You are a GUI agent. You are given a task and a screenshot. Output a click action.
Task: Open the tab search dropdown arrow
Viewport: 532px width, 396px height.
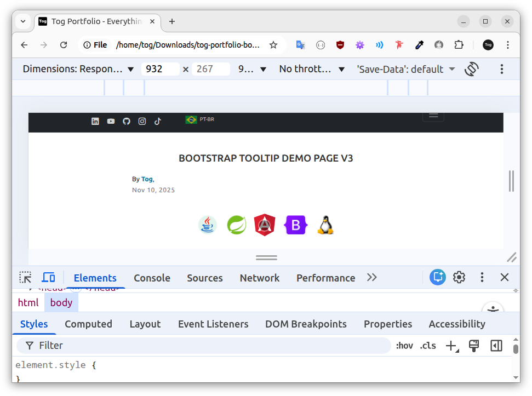point(23,21)
